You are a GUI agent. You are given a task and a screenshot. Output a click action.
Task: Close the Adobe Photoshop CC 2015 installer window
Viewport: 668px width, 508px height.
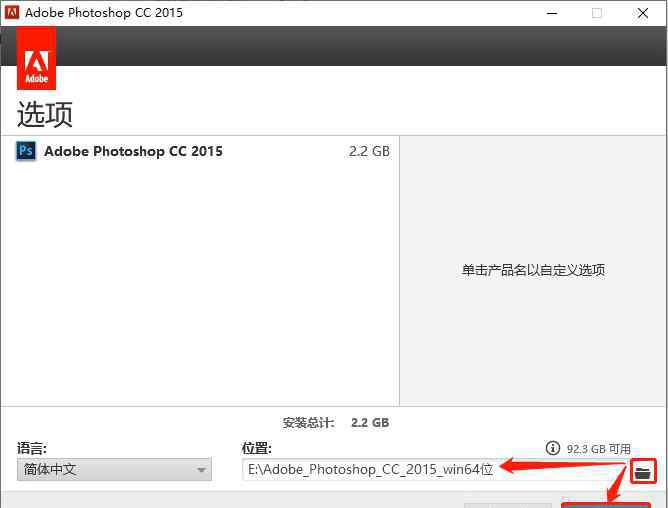coord(643,13)
